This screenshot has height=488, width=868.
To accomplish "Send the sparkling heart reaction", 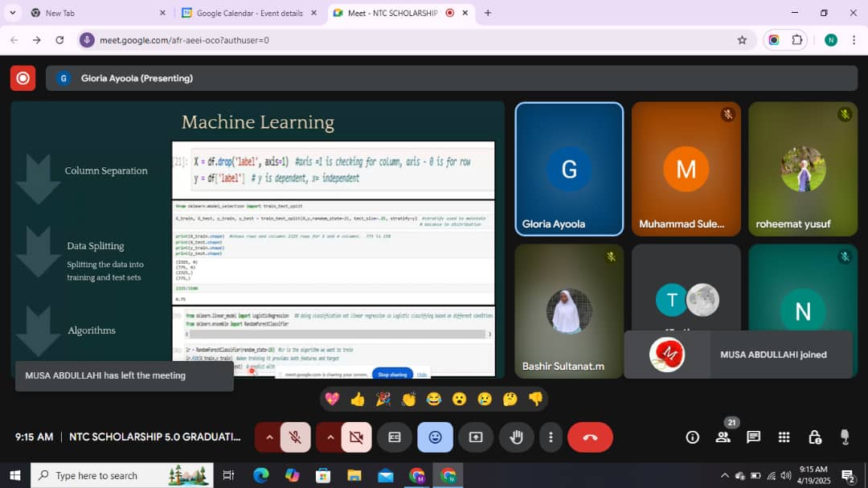I will (332, 399).
